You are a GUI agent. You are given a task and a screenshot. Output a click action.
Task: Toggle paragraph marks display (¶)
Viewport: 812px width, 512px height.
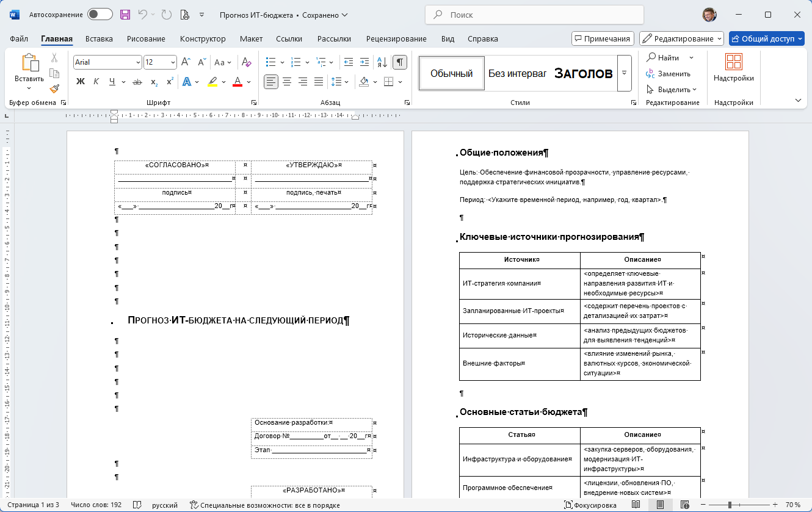[400, 62]
